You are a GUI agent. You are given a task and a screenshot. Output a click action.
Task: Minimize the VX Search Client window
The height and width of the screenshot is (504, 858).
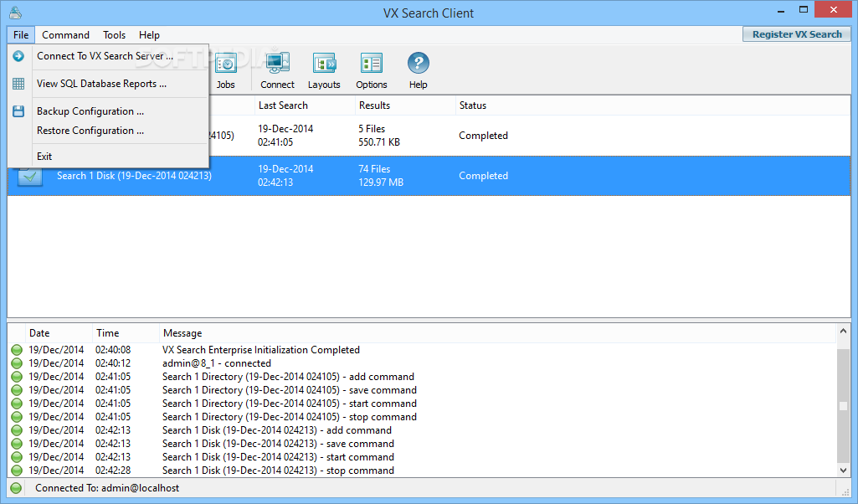click(x=781, y=10)
